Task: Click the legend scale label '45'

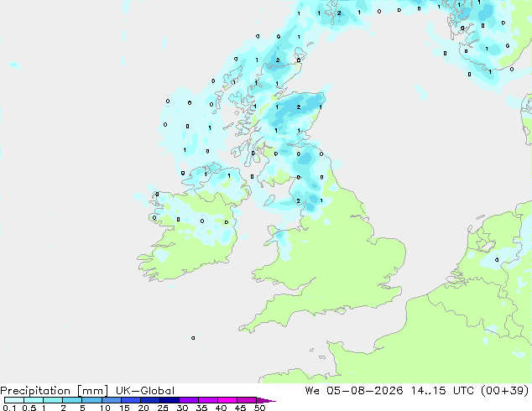Action: tap(240, 408)
